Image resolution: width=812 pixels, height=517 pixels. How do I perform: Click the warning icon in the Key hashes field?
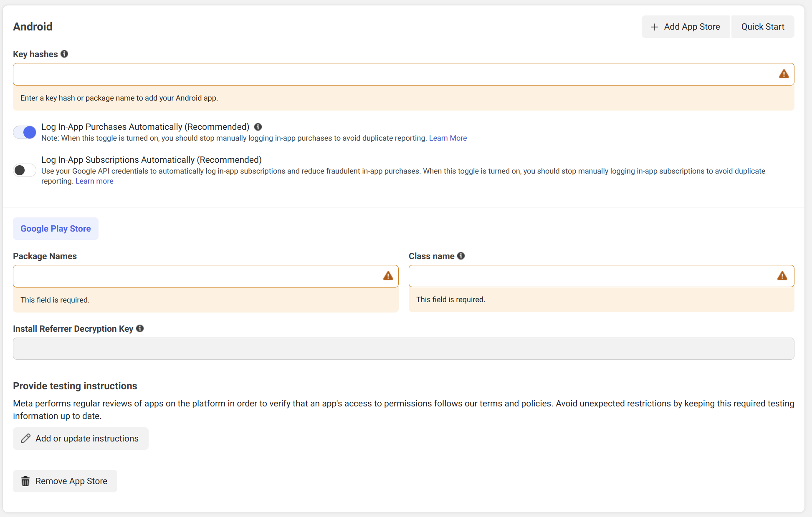point(784,74)
